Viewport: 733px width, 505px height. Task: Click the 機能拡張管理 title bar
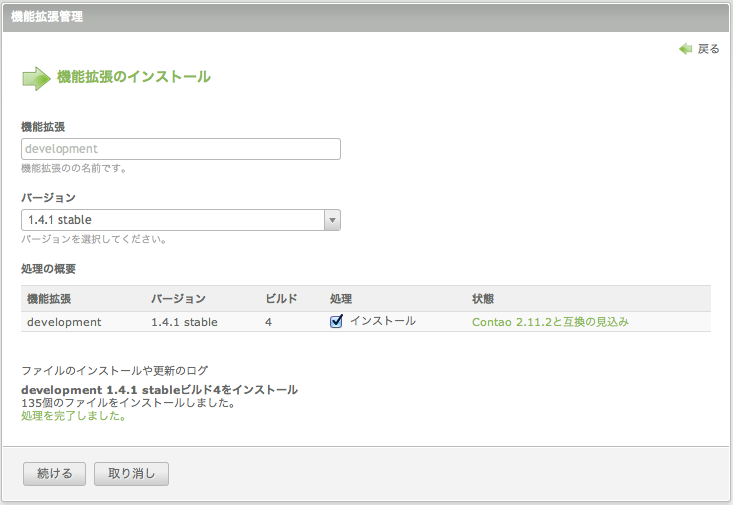[366, 17]
